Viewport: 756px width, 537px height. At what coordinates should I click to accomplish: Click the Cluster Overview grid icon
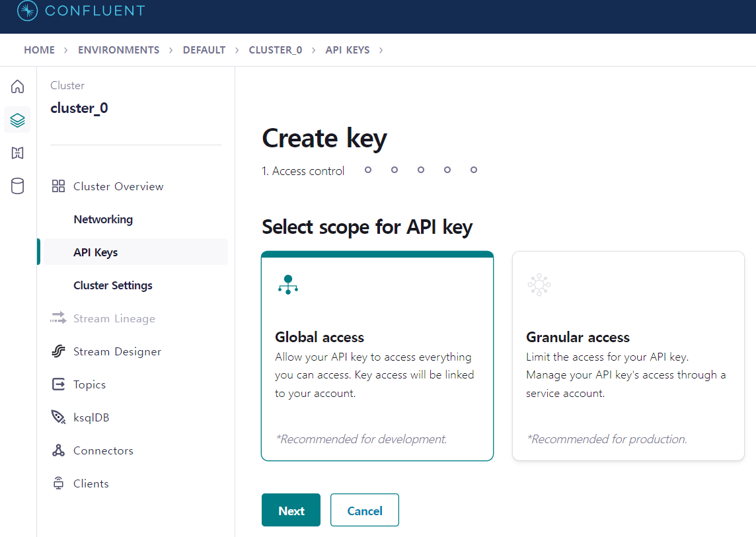pos(58,186)
